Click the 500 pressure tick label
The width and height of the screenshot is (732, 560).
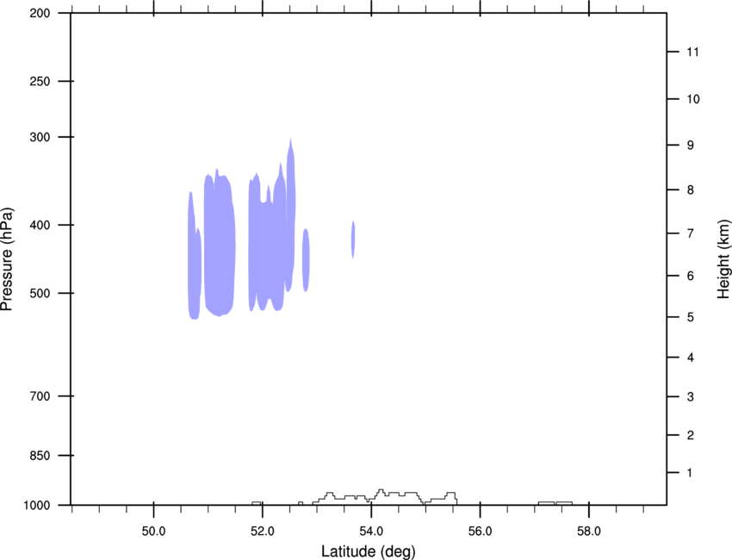click(x=40, y=293)
